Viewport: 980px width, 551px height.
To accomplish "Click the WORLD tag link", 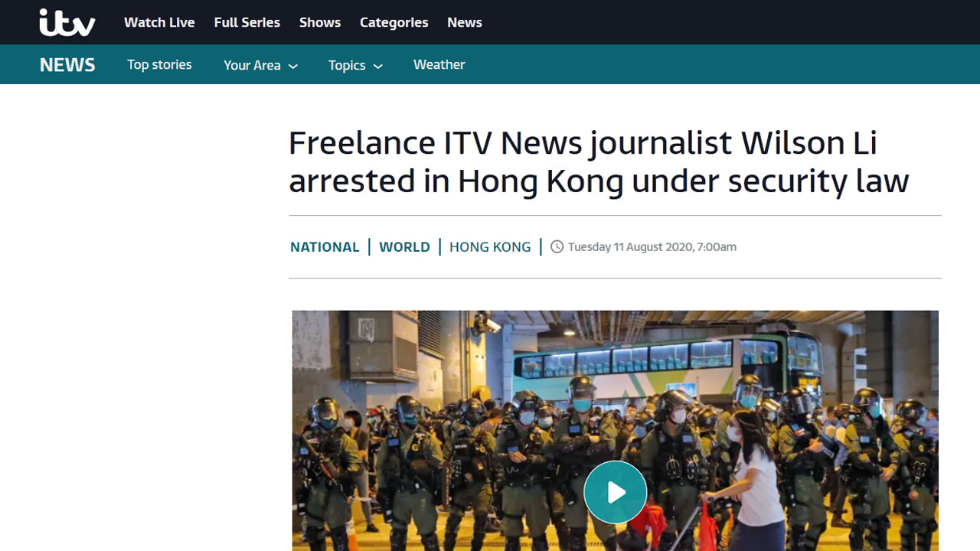I will click(x=404, y=246).
